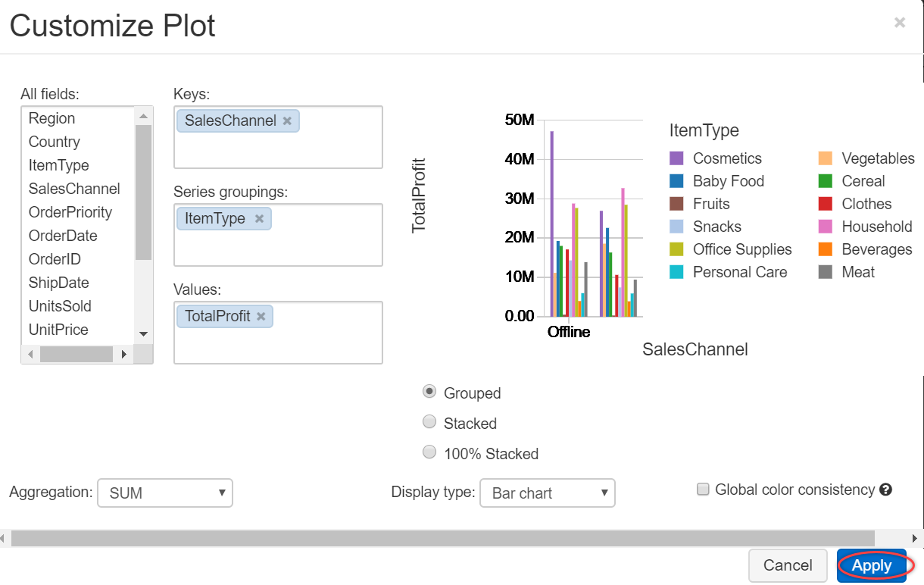The image size is (924, 585).
Task: Remove the TotalProfit value tag
Action: tap(261, 317)
